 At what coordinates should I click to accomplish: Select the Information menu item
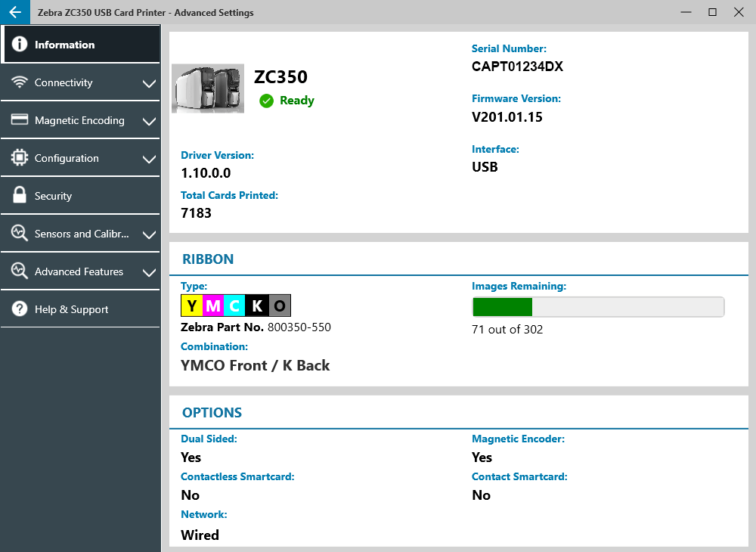(x=64, y=45)
